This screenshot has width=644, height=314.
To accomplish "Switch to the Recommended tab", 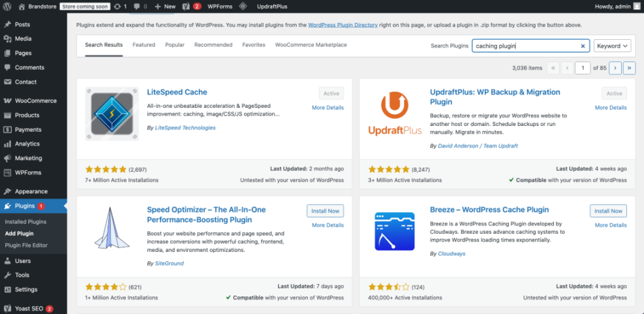I will click(x=213, y=45).
